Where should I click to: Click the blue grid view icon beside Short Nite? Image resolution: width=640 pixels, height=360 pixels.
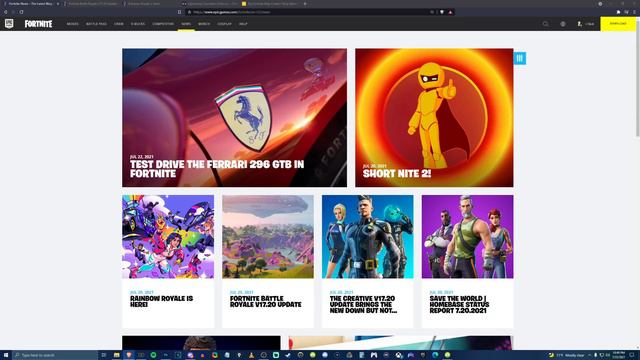(520, 58)
